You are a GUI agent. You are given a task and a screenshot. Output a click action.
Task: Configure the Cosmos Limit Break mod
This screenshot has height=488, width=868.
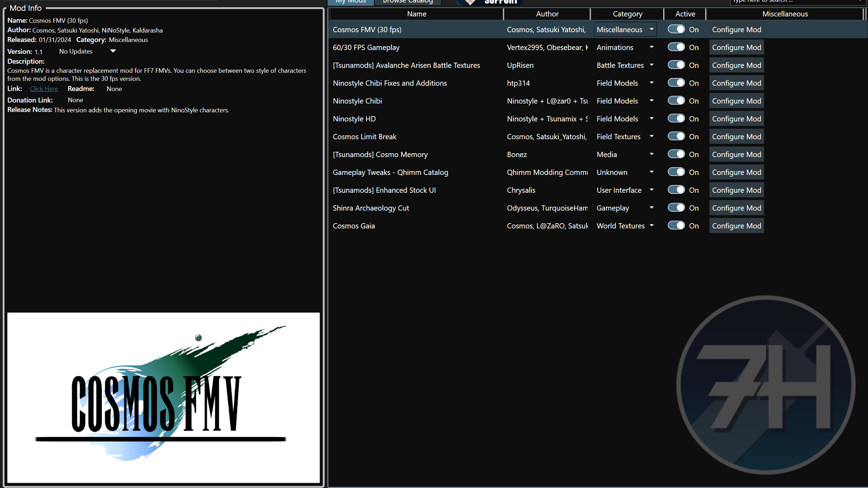(x=736, y=136)
